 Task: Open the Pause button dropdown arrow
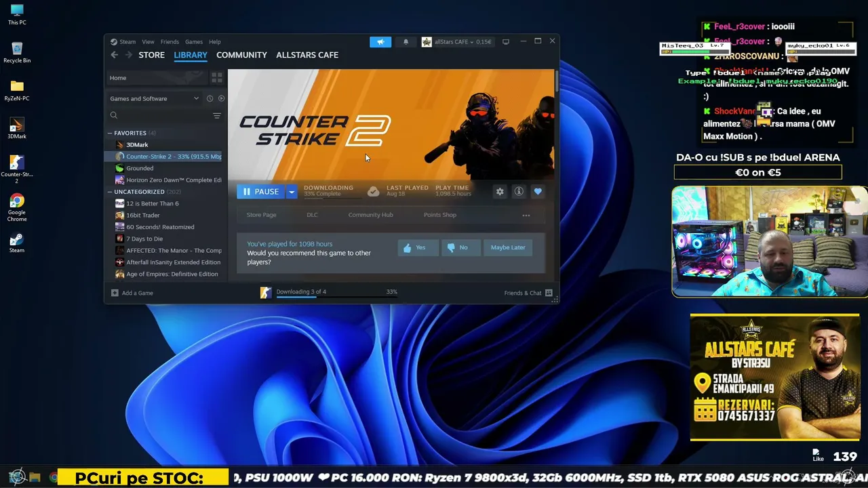coord(292,192)
